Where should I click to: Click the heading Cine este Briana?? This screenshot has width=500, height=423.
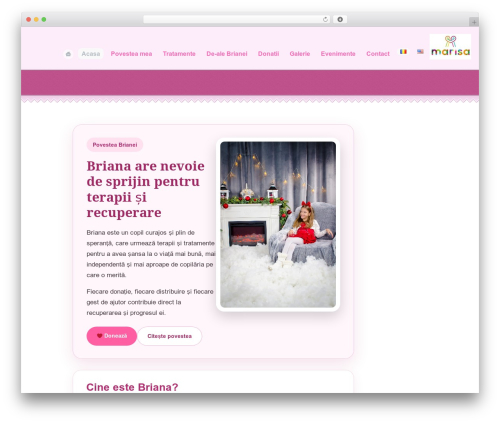click(x=132, y=387)
